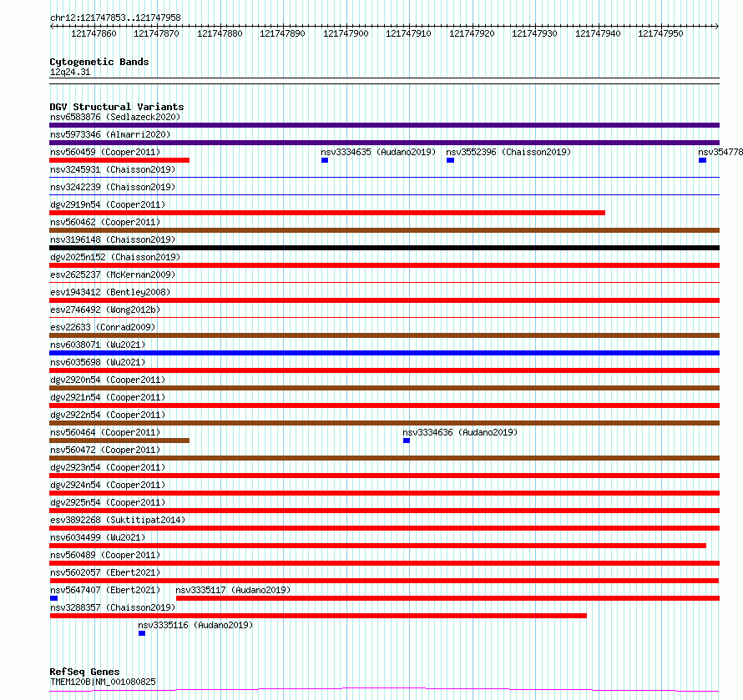Click the small blue nsv5647407 feature box
The image size is (743, 700).
pyautogui.click(x=53, y=598)
